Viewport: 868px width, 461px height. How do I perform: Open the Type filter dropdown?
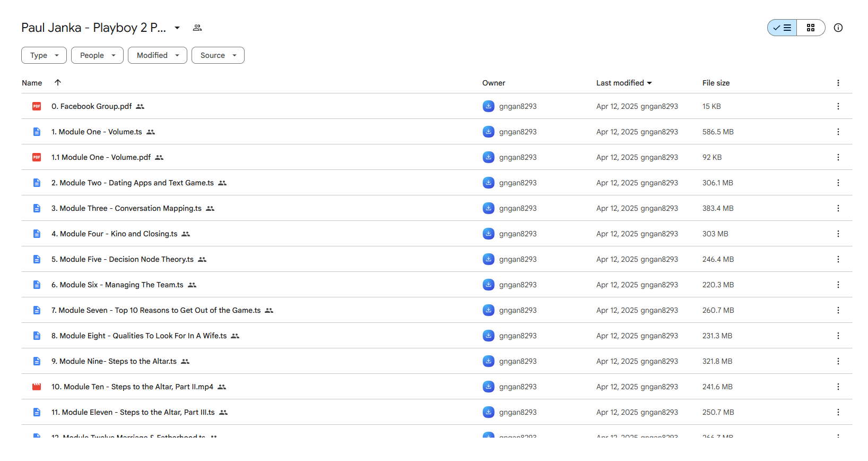click(44, 55)
